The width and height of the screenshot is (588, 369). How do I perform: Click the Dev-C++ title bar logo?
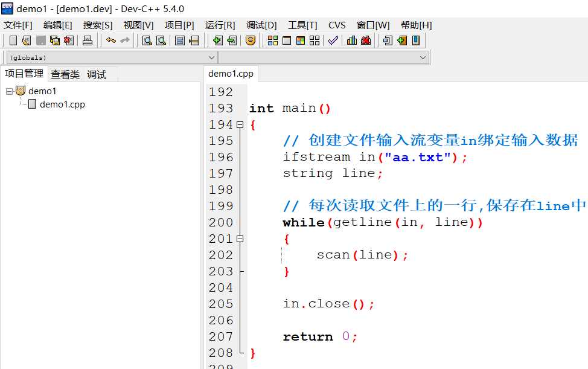tap(7, 8)
